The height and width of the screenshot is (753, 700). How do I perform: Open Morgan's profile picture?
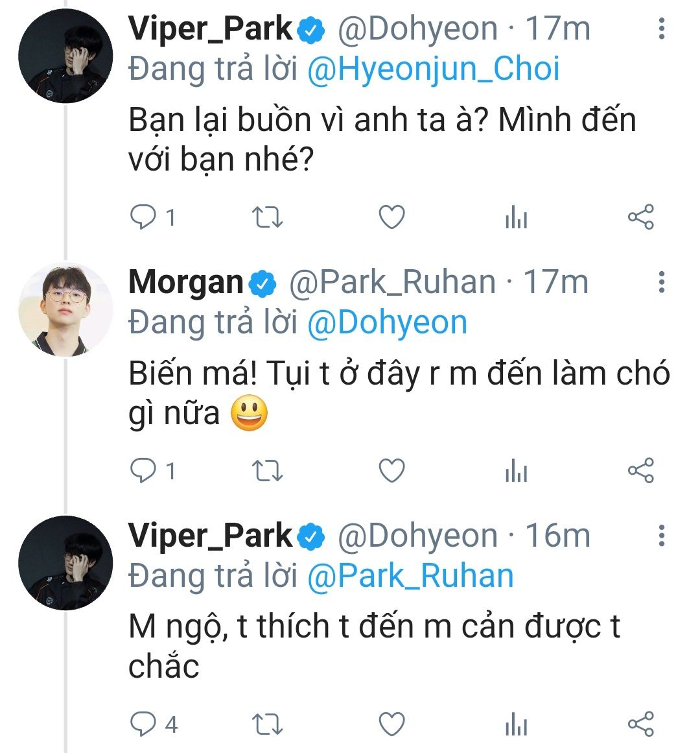[x=65, y=310]
